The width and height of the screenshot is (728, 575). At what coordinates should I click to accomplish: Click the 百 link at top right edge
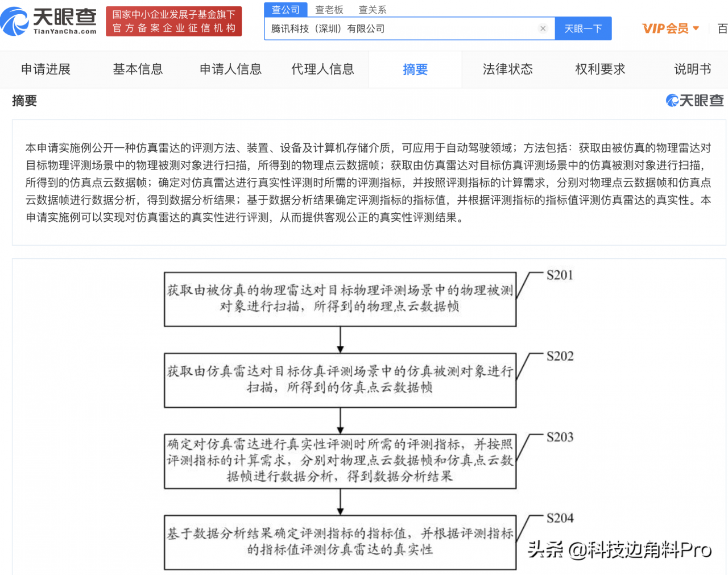point(722,28)
